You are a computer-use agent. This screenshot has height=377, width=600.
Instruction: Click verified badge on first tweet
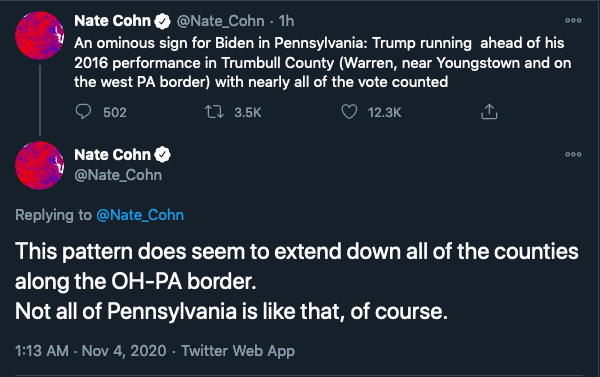pos(162,21)
